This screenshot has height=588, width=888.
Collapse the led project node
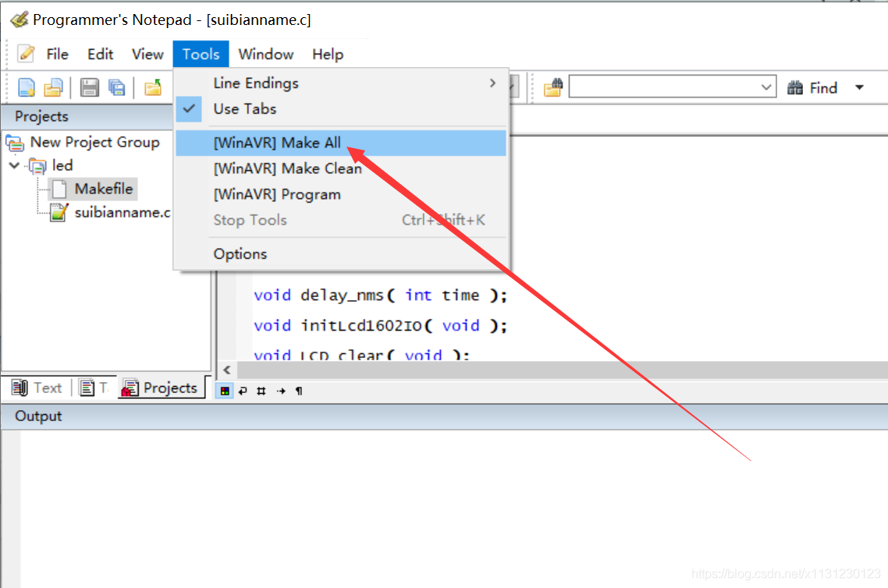point(15,165)
